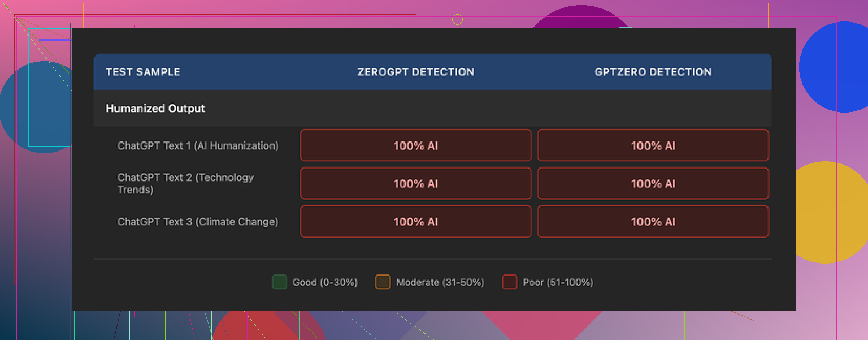The height and width of the screenshot is (340, 868).
Task: Select ChatGPT Text 1 (AI Humanization) row label
Action: click(x=198, y=145)
